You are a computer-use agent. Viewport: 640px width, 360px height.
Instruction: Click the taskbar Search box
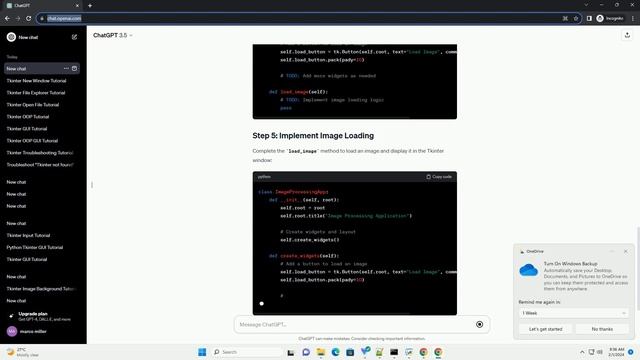247,352
